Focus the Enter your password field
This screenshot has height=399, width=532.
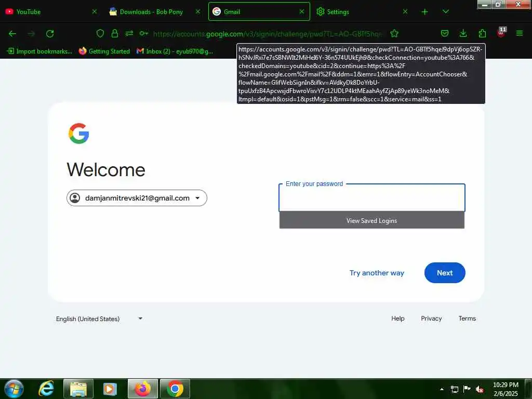coord(372,198)
